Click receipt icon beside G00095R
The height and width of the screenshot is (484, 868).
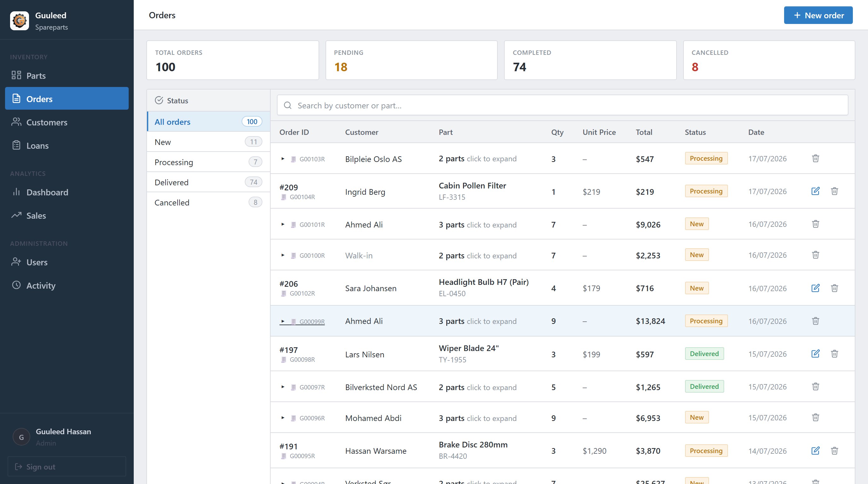[x=283, y=456]
